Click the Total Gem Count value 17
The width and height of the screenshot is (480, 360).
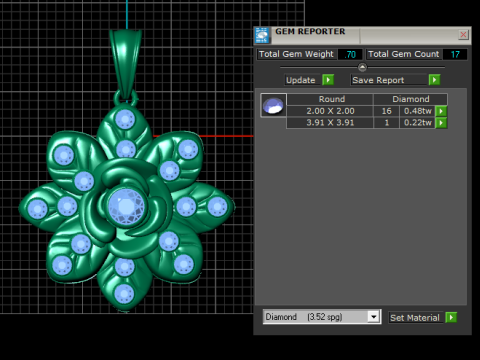pyautogui.click(x=455, y=54)
